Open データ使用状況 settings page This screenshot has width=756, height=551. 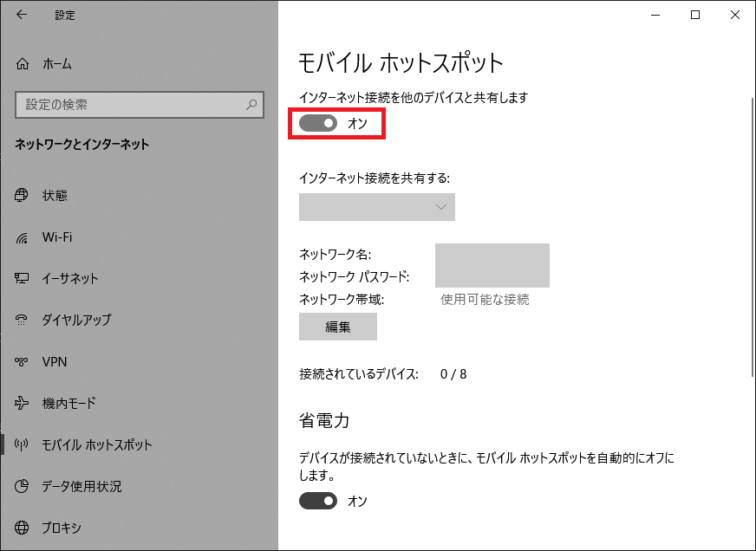pos(81,486)
